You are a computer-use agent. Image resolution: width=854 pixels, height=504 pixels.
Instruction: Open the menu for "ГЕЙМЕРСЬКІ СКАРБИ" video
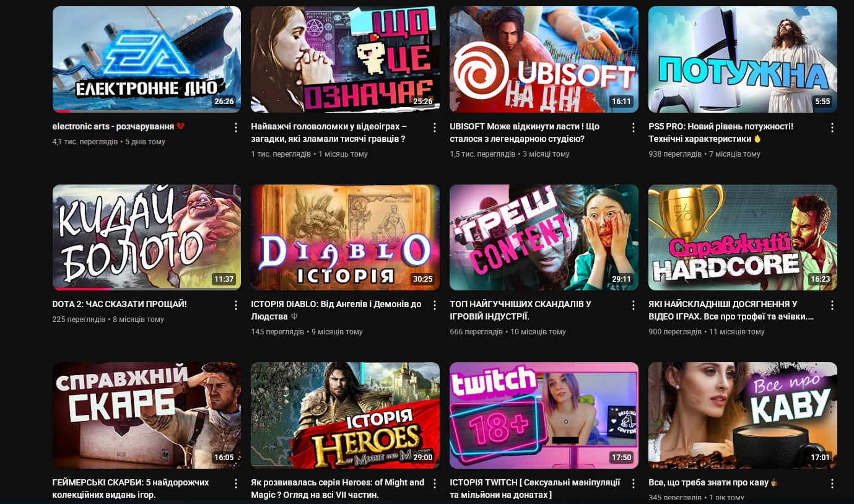pos(235,484)
